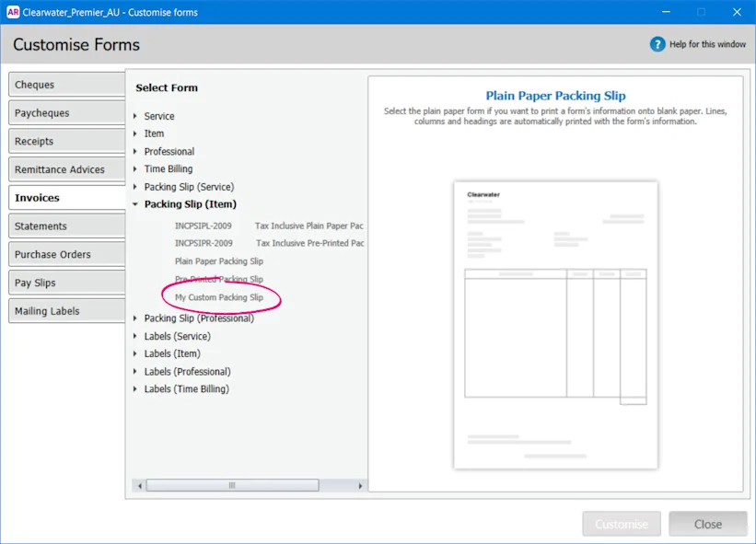The height and width of the screenshot is (544, 756).
Task: Expand the Packing Slip (Professional) arrow
Action: [x=135, y=318]
